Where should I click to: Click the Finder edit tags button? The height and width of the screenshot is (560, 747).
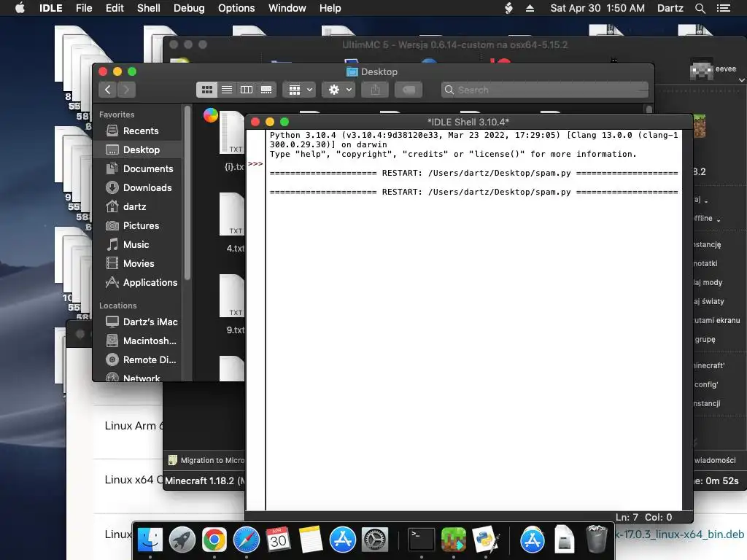tap(409, 90)
